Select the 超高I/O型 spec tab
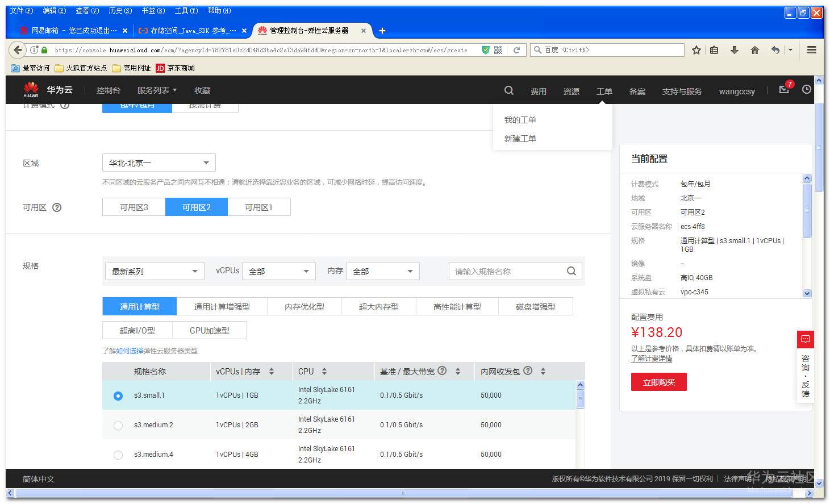This screenshot has height=504, width=830. coord(137,330)
